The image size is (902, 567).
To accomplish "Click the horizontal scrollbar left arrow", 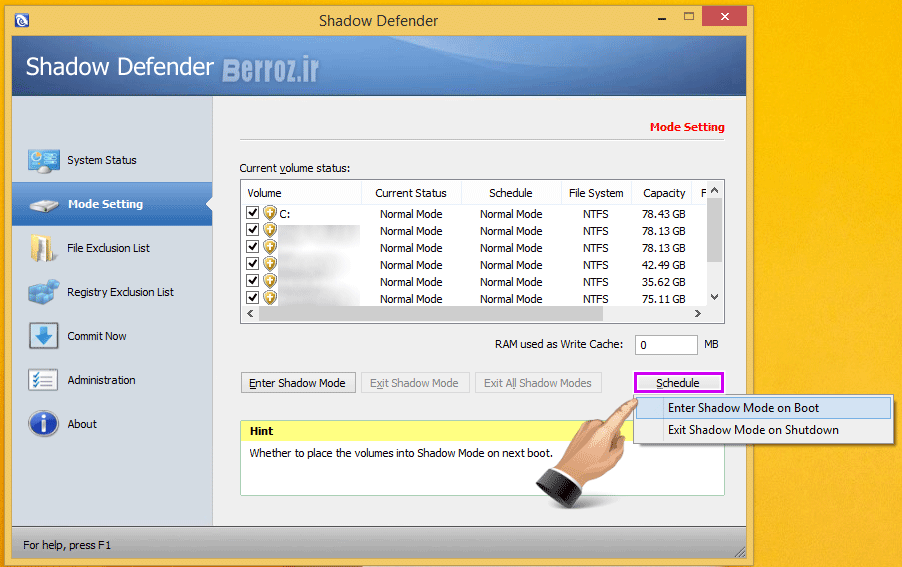I will [x=250, y=314].
